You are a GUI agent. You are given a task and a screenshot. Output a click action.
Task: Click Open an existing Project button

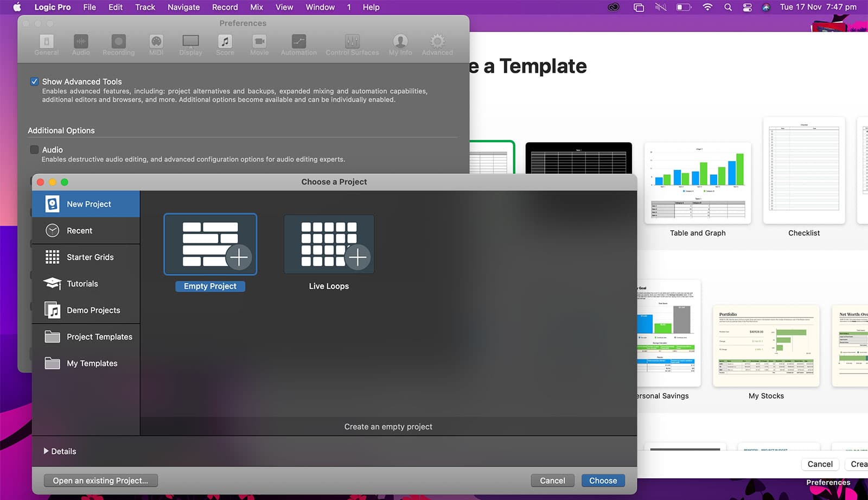[x=100, y=480]
